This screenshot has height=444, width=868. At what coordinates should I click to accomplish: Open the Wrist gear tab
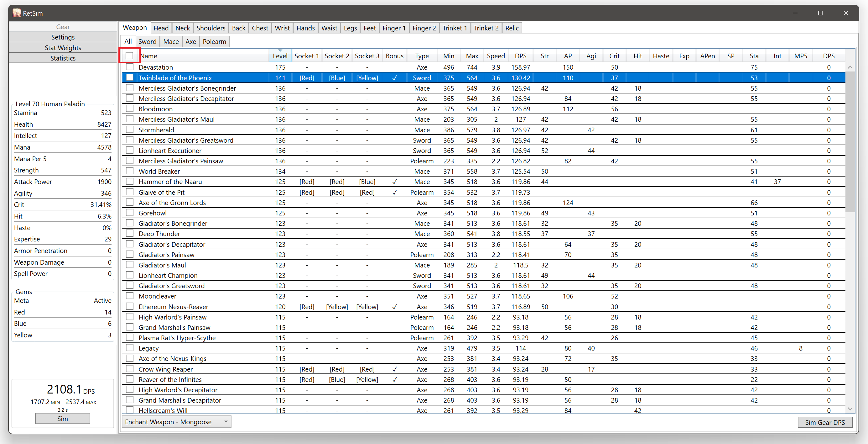point(282,28)
